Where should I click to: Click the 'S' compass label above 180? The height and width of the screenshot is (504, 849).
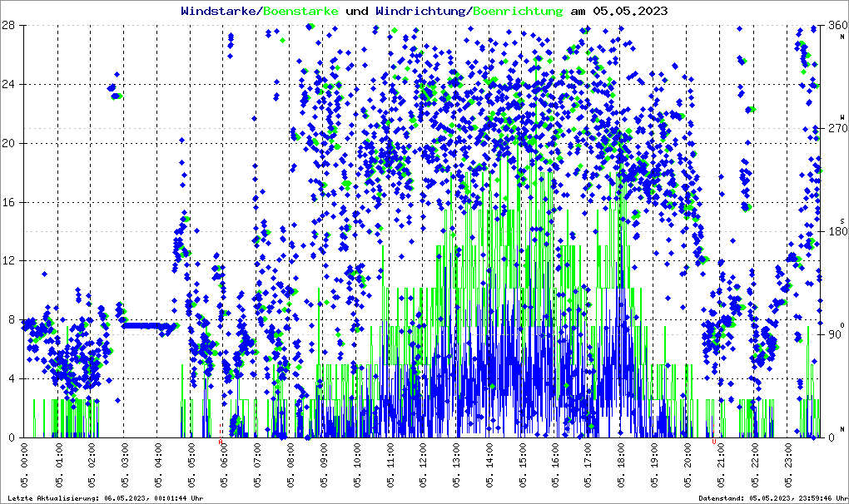click(842, 220)
